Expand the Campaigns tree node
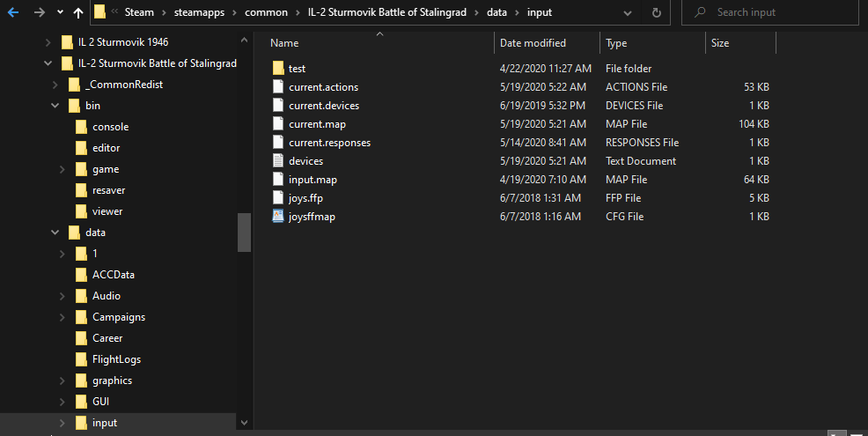 coord(62,317)
